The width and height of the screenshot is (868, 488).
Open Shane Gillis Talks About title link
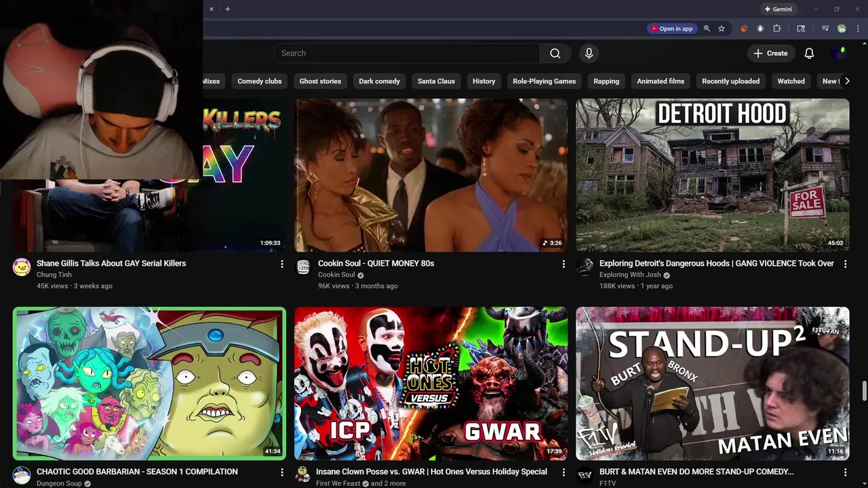pos(111,263)
